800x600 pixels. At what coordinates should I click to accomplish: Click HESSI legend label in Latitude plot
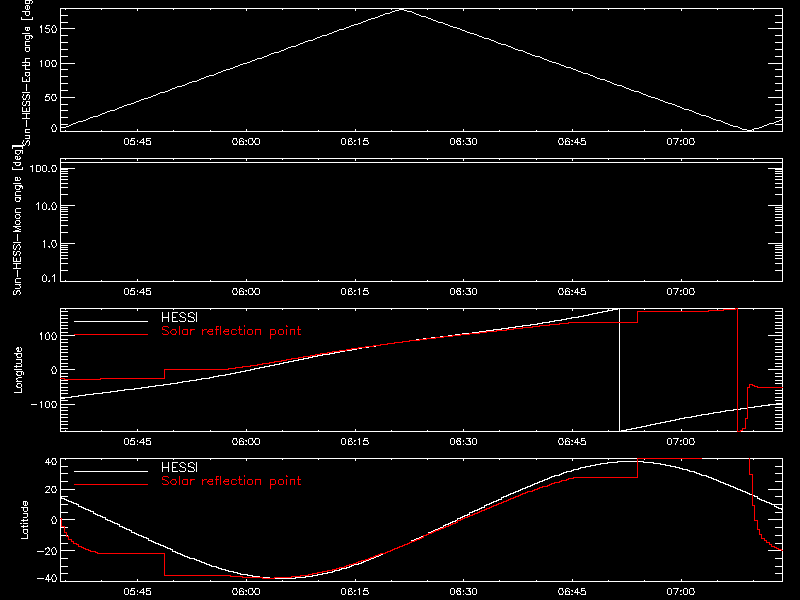[180, 467]
